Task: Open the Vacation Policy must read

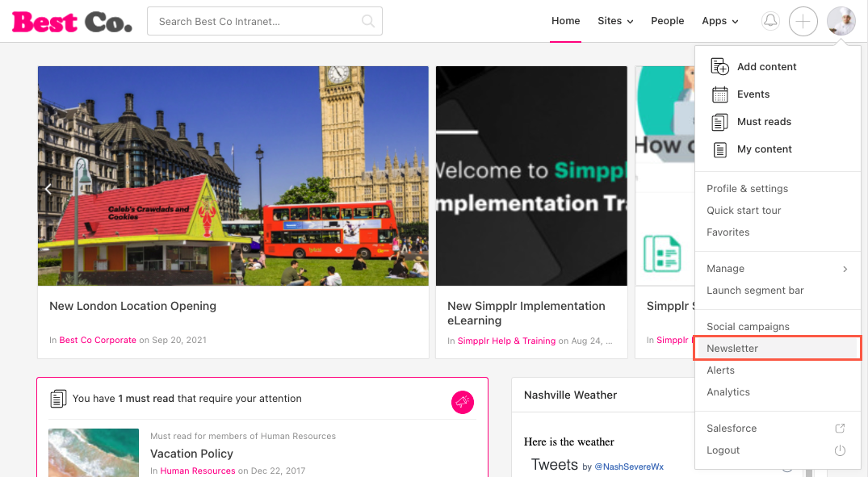Action: click(x=191, y=454)
